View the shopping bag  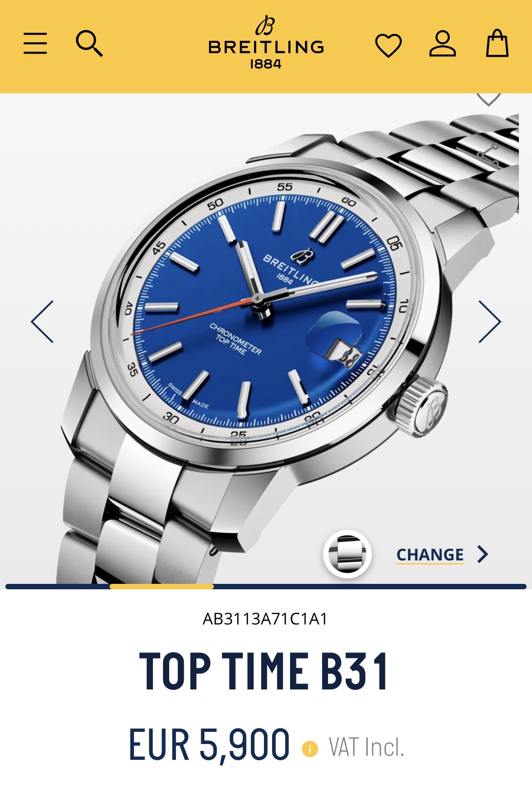click(x=497, y=43)
